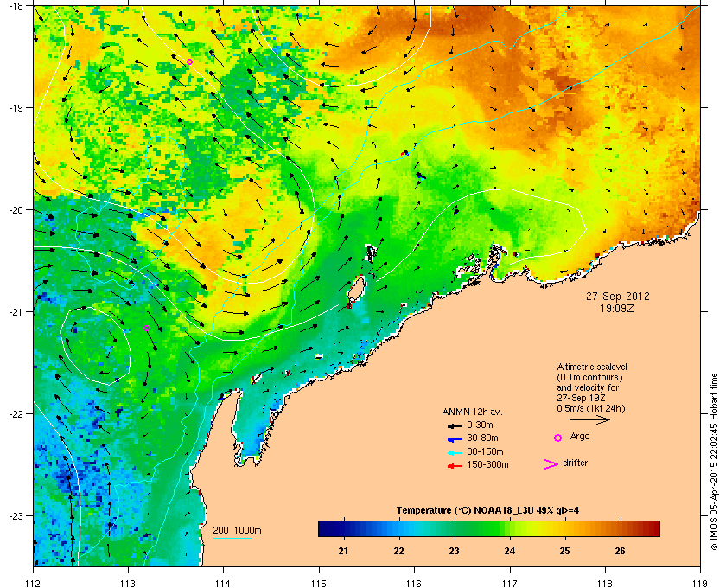The height and width of the screenshot is (588, 726).
Task: Click the '0-30m' depth label
Action: click(x=480, y=425)
